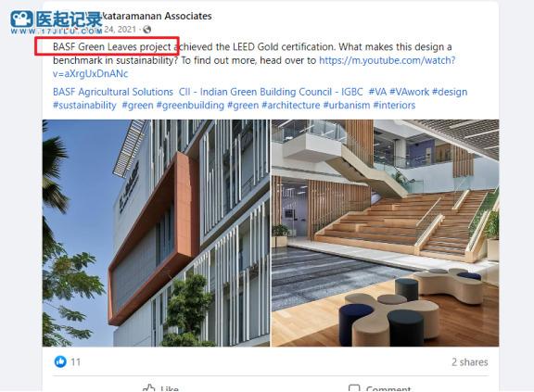Click the #sustainability hashtag
The width and height of the screenshot is (534, 392).
(x=84, y=105)
